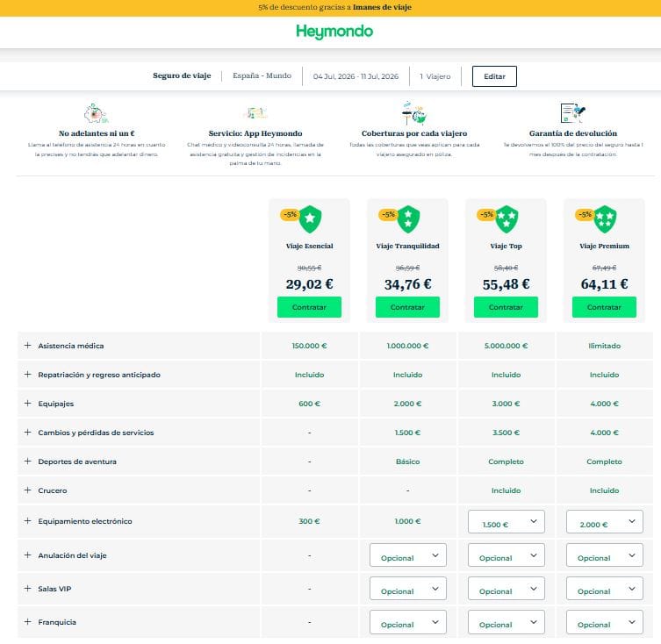Click the app icon above Servicio: App Heymondo

(x=255, y=113)
